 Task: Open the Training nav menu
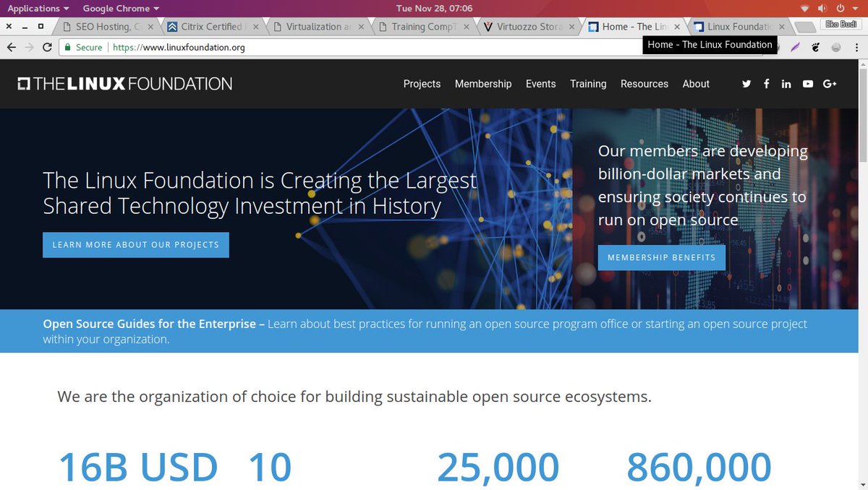point(588,84)
